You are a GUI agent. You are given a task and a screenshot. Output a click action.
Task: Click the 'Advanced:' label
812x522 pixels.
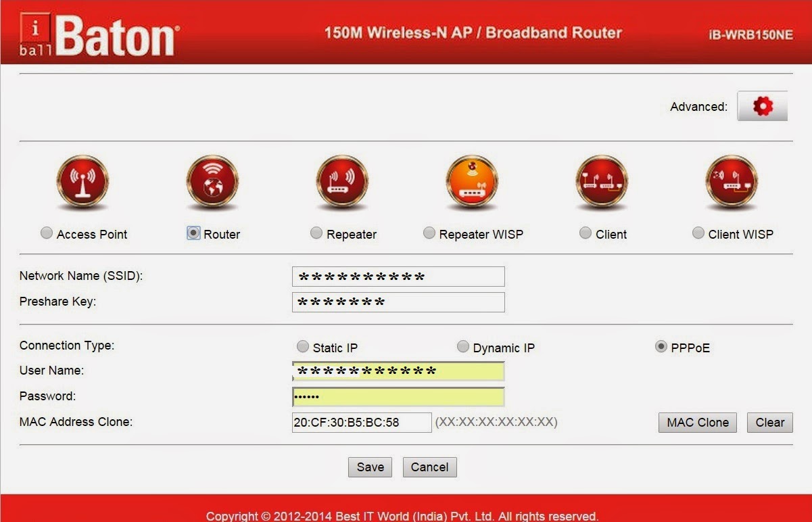(698, 107)
